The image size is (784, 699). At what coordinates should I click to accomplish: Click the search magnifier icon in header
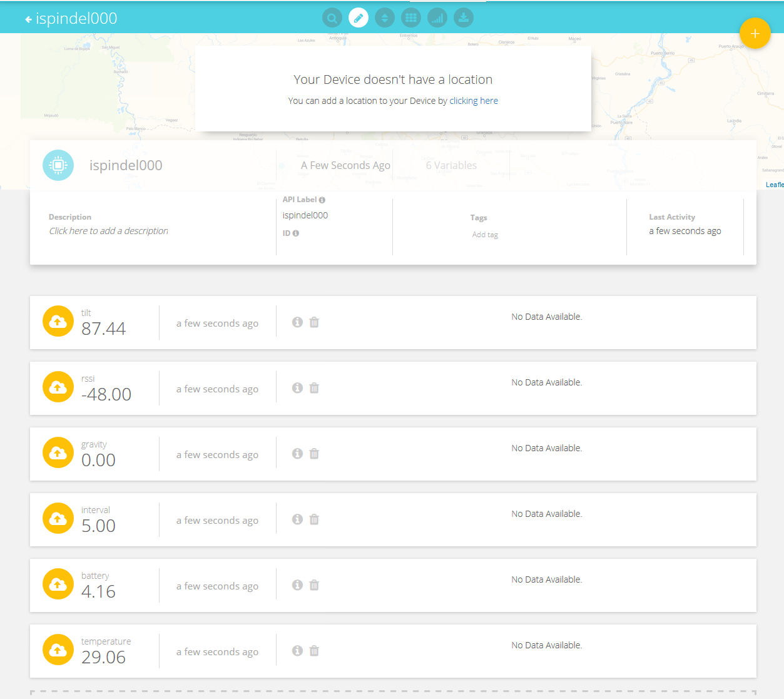tap(332, 18)
